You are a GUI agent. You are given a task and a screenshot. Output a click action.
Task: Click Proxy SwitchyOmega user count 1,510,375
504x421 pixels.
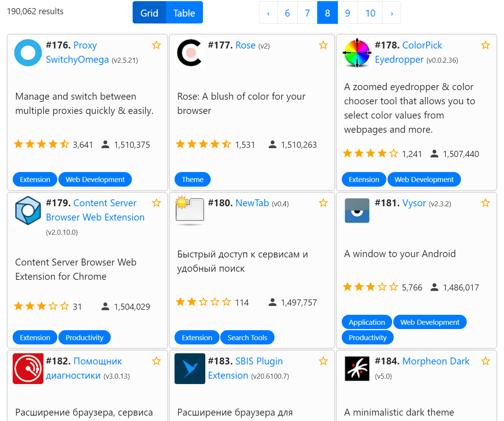tap(126, 145)
